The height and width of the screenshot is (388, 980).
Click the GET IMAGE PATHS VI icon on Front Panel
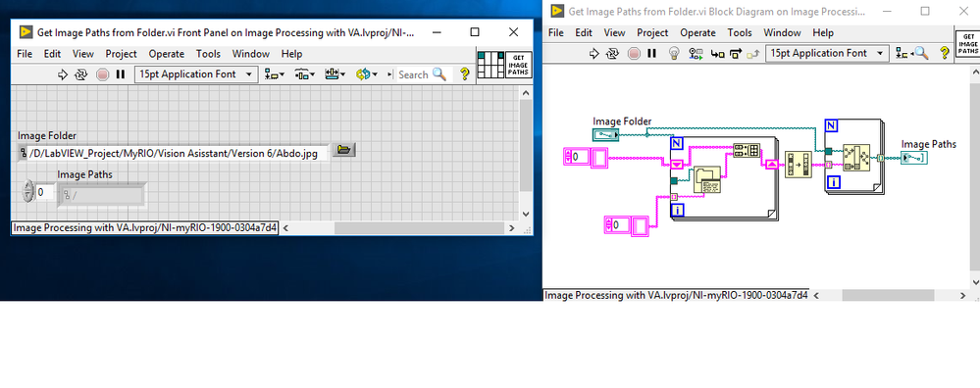[518, 65]
